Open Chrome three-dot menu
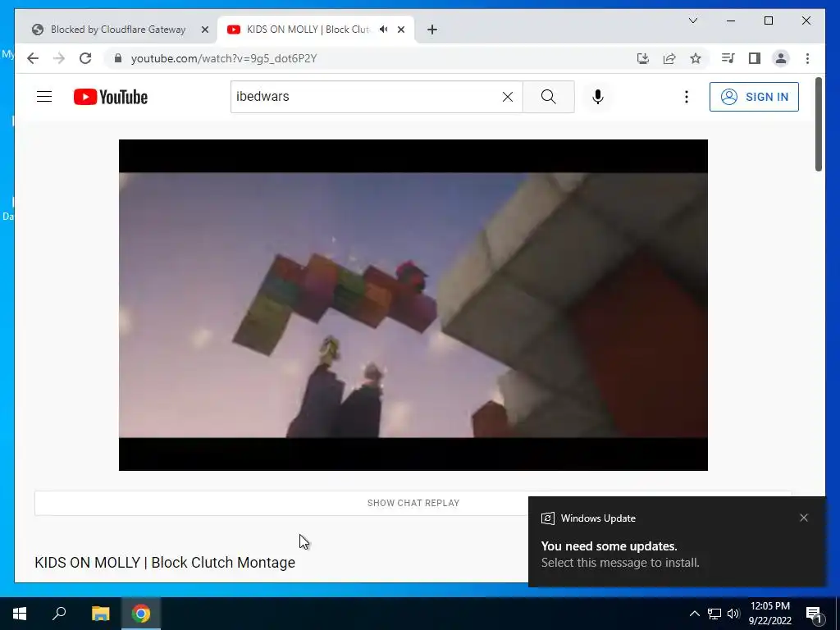Screen dimensions: 840x630 click(x=807, y=58)
